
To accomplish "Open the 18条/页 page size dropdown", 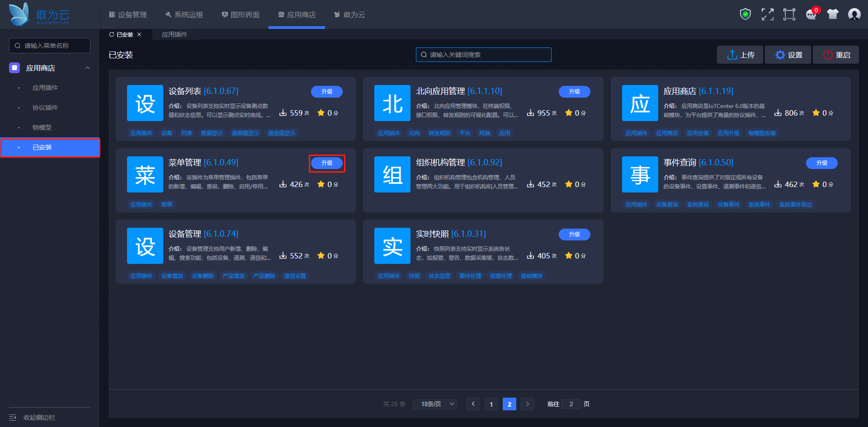I will click(x=434, y=404).
